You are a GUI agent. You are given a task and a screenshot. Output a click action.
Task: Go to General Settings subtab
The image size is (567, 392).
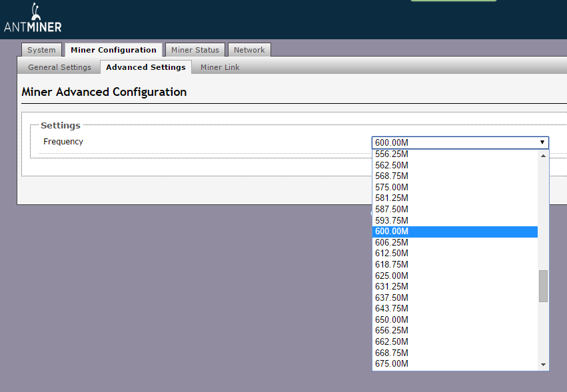click(59, 67)
